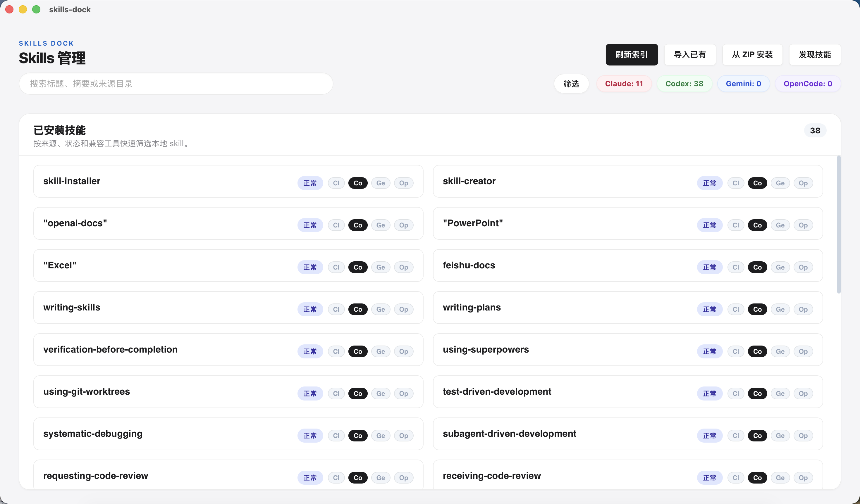The image size is (860, 504).
Task: Click the Co badge on test-driven-development
Action: [757, 393]
